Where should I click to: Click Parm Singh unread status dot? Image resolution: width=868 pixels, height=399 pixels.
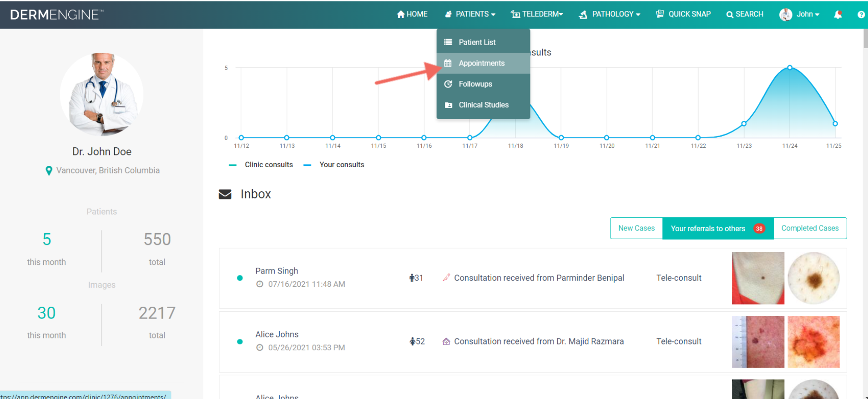[x=240, y=278]
